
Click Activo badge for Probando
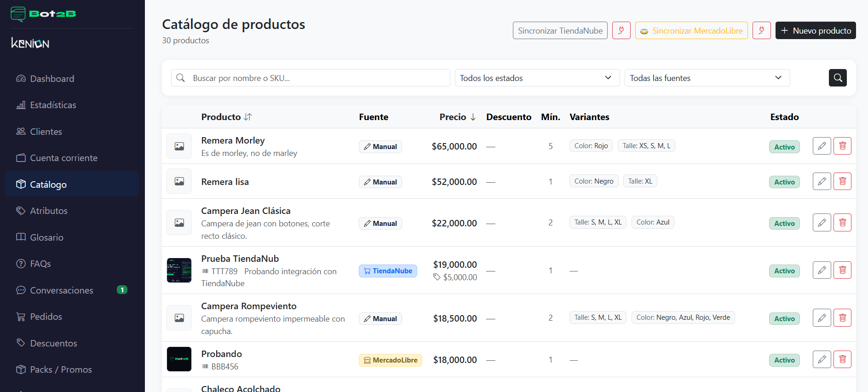click(x=784, y=360)
